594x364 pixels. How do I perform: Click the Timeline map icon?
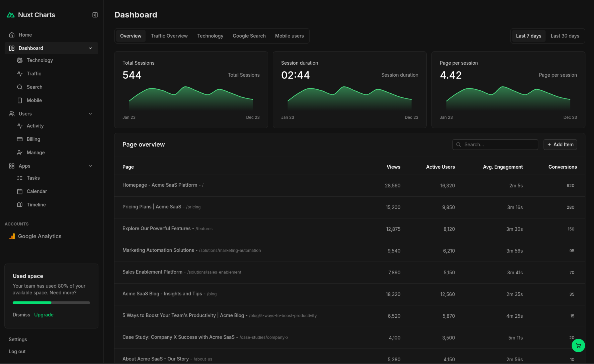click(x=20, y=205)
